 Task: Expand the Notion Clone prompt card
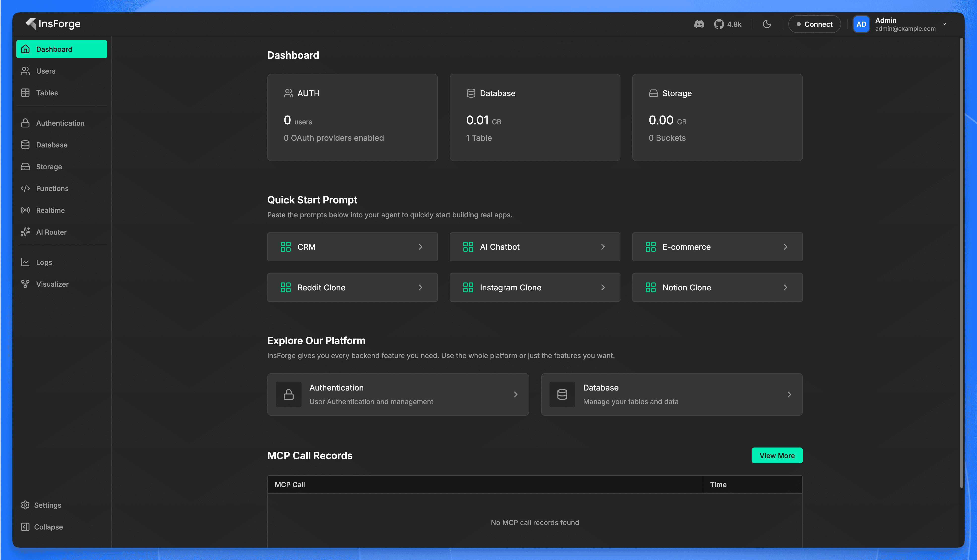click(x=717, y=287)
